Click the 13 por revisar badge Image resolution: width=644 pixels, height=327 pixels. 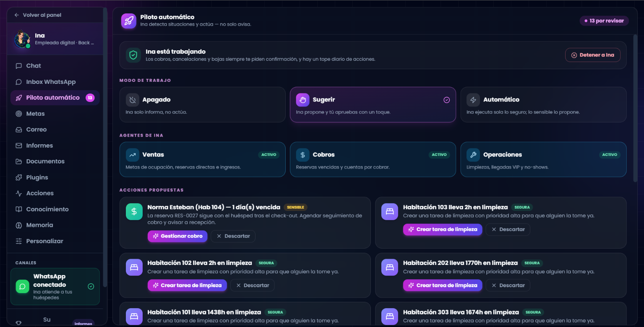click(x=604, y=21)
